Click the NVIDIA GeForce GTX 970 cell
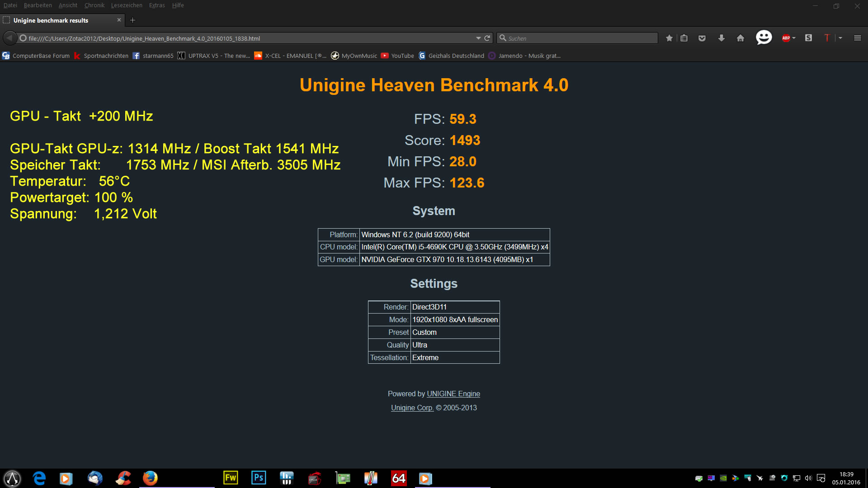The image size is (868, 488). [x=455, y=259]
